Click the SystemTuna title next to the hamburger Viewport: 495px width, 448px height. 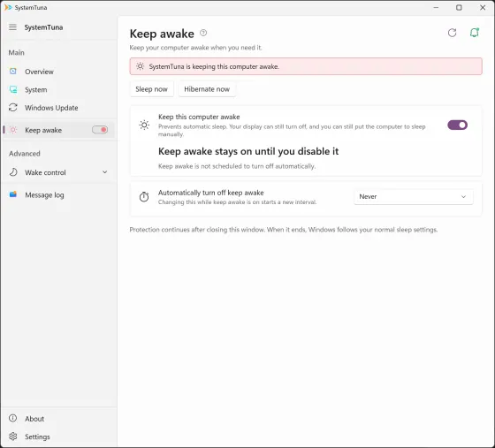[x=43, y=27]
